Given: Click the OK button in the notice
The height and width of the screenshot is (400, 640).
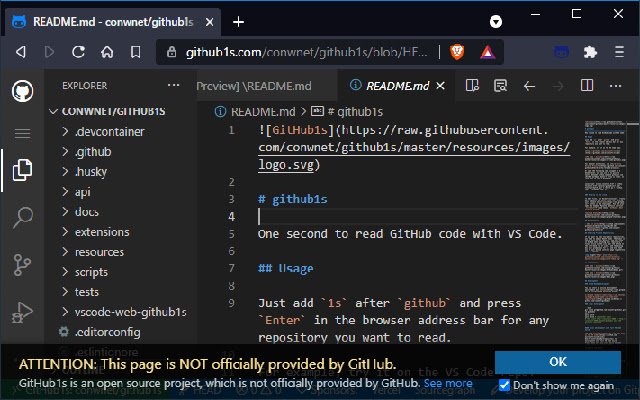Looking at the screenshot, I should [558, 362].
